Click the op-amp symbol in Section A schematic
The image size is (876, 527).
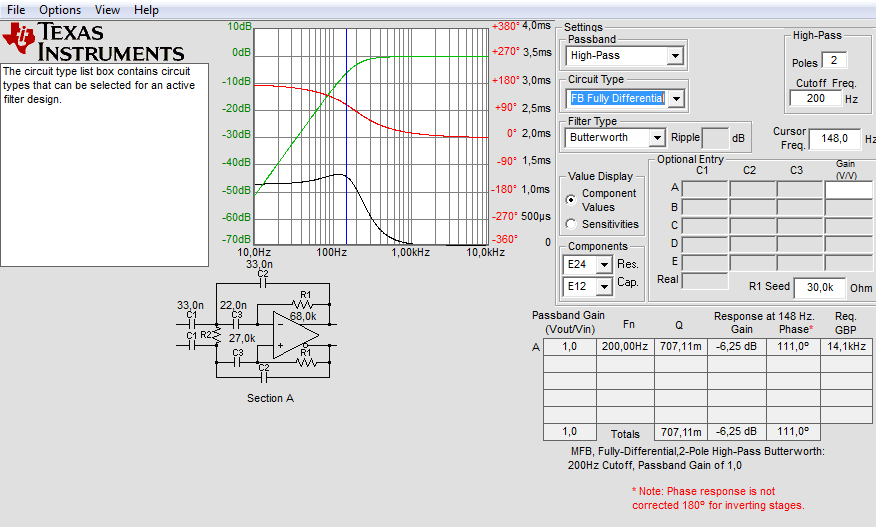(x=296, y=335)
